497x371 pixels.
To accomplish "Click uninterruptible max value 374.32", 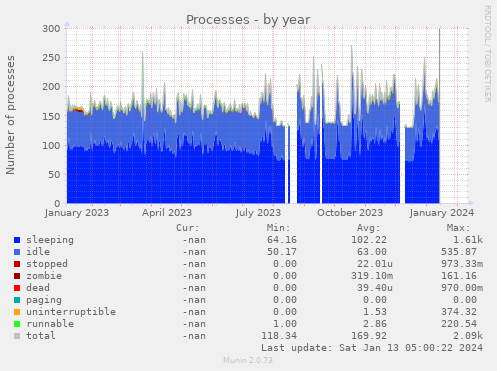I will point(459,312).
